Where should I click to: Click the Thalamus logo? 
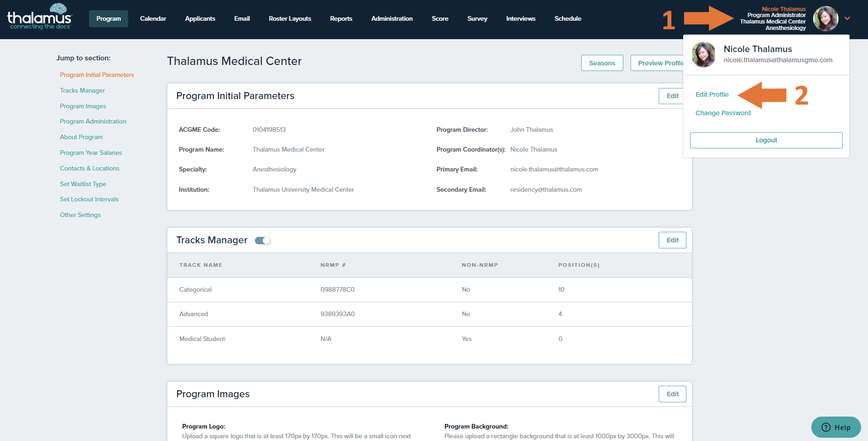[40, 17]
